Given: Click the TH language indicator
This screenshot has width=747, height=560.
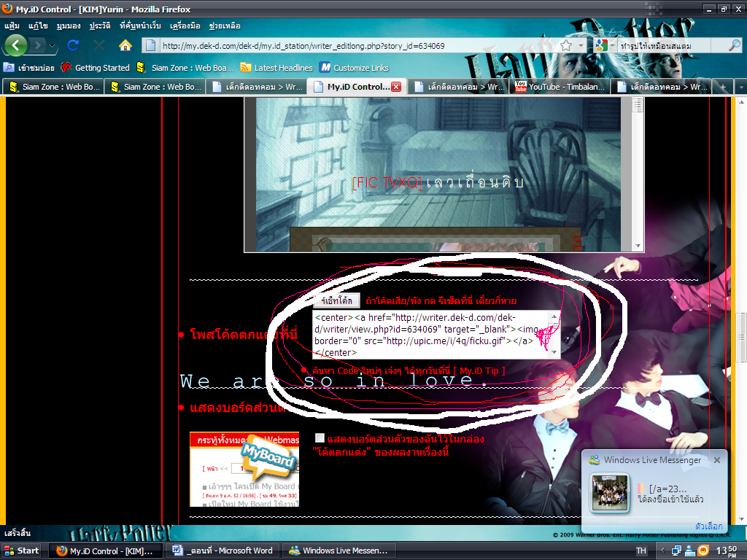Looking at the screenshot, I should tap(641, 551).
